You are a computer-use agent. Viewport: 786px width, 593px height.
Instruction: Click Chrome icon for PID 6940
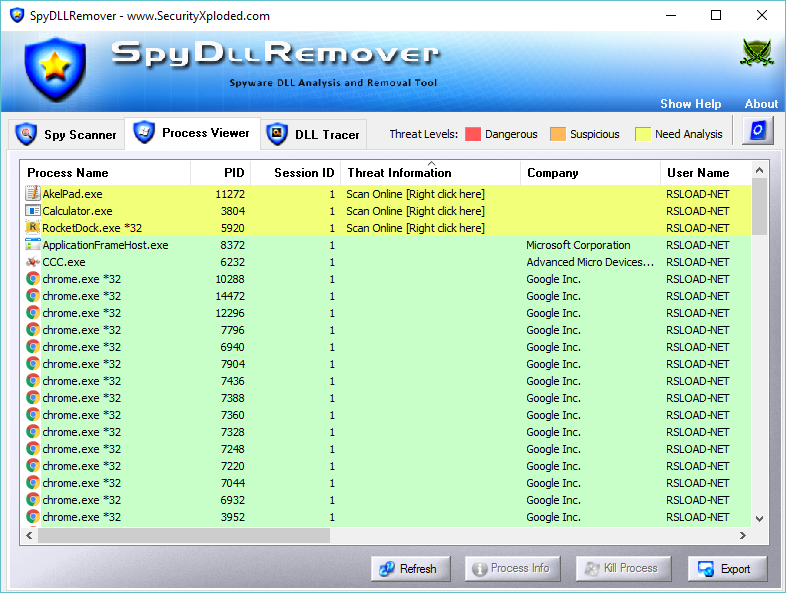point(33,347)
